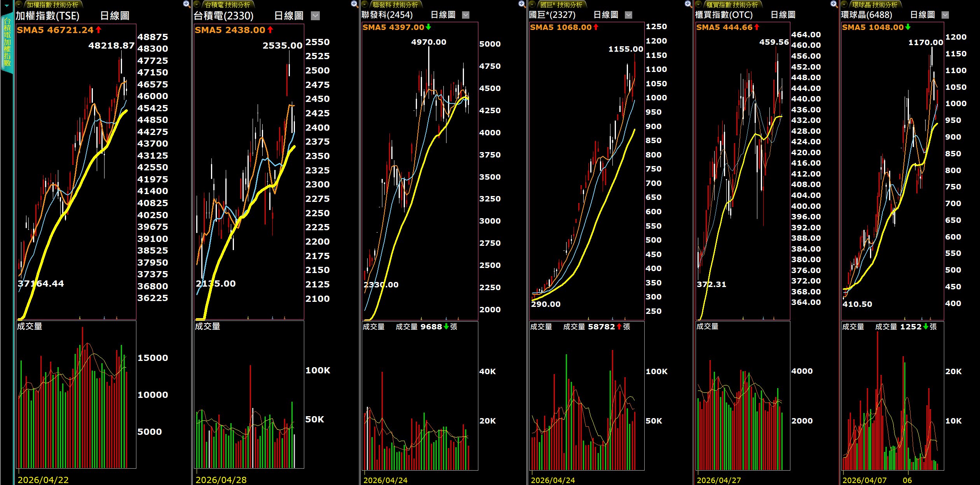The width and height of the screenshot is (980, 485).
Task: Select the 櫃買指數 技術分析 tab
Action: (x=732, y=5)
